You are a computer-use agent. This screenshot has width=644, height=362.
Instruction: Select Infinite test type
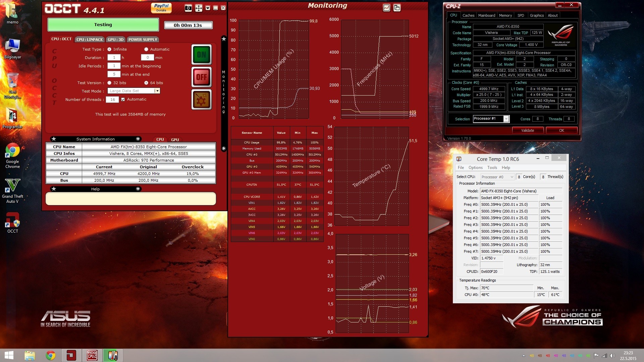click(109, 49)
